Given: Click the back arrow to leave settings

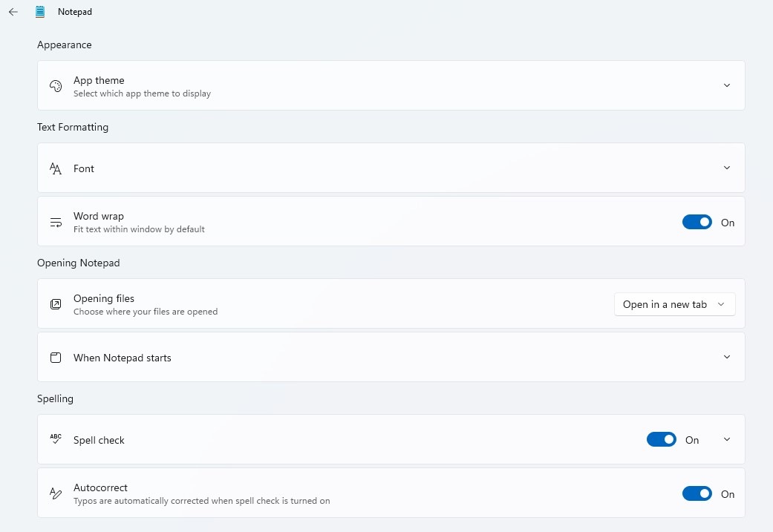Looking at the screenshot, I should [x=12, y=11].
